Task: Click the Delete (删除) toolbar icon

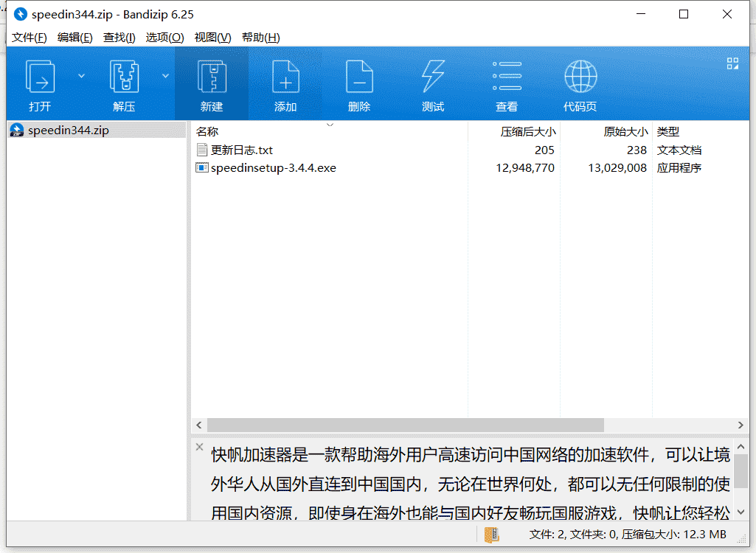Action: (359, 77)
